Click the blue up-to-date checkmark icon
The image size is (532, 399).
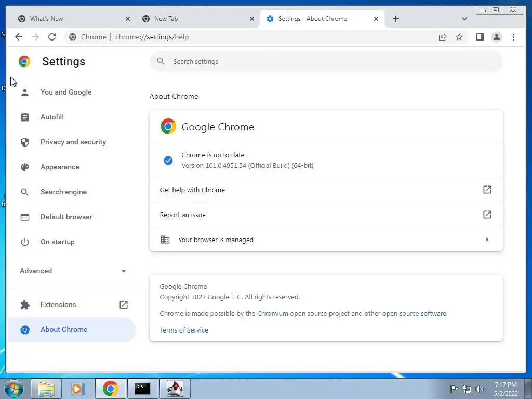(x=168, y=161)
